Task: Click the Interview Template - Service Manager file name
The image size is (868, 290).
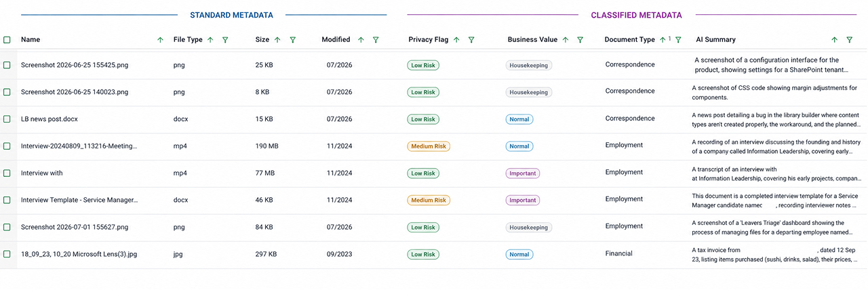Action: [x=79, y=200]
